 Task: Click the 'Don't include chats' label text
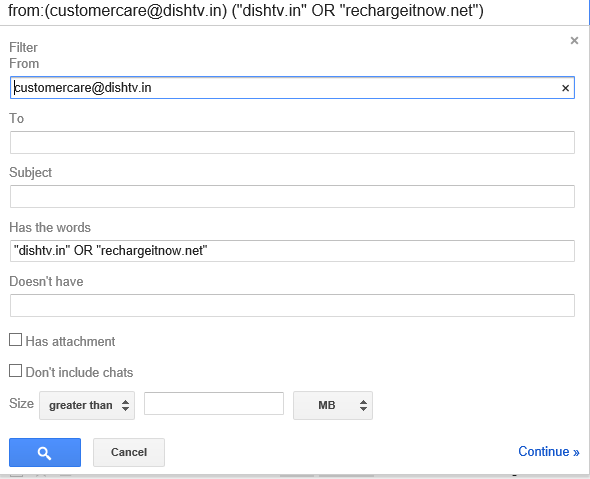(x=79, y=372)
